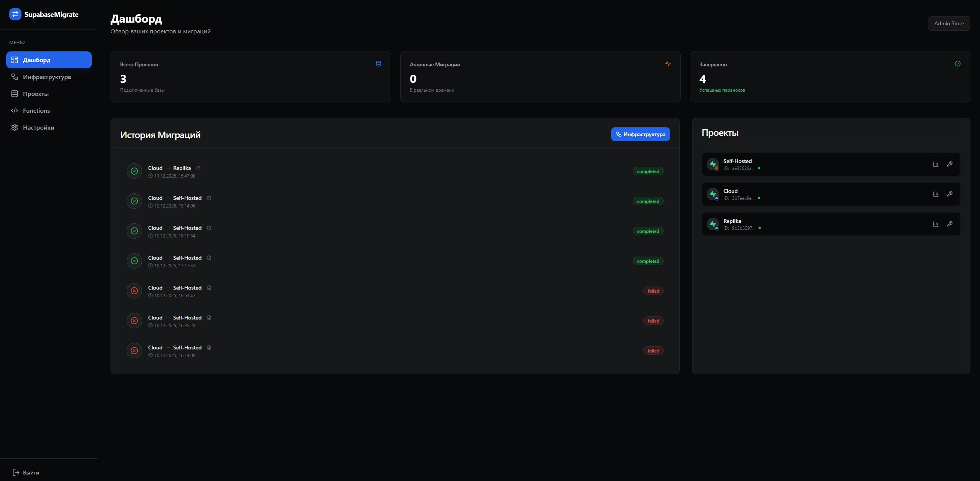This screenshot has width=980, height=481.
Task: Click the Admin Store button
Action: click(x=949, y=23)
